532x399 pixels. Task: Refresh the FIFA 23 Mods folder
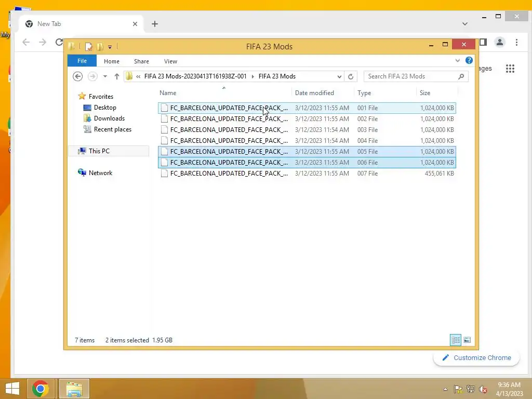click(351, 77)
